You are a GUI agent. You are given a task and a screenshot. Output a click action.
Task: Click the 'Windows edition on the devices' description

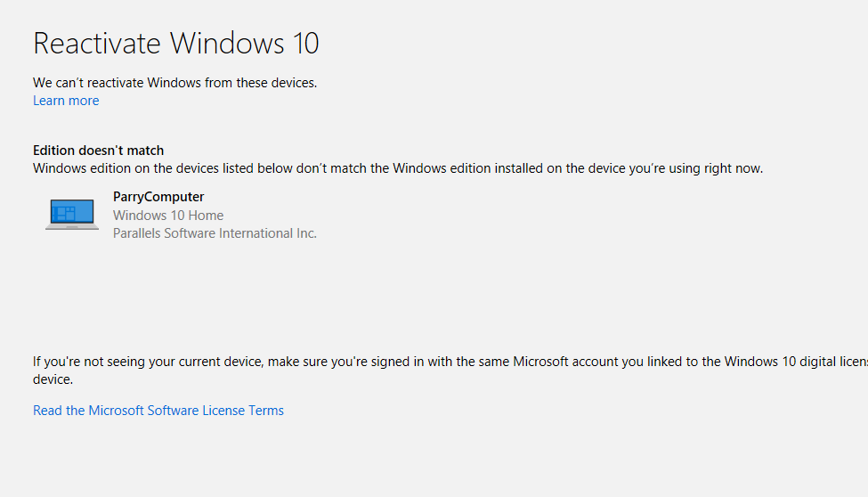[x=398, y=168]
